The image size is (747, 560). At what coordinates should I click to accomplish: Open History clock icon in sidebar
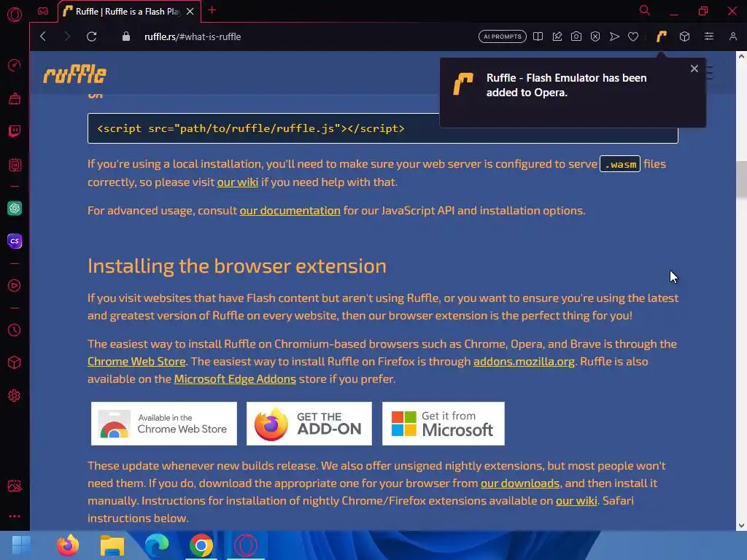[x=15, y=330]
